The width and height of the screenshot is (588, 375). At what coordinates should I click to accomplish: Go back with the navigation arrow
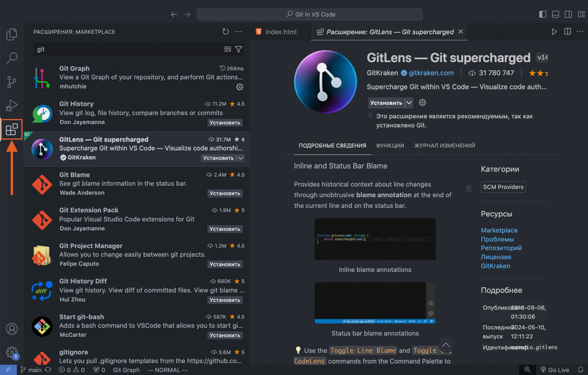(x=174, y=14)
